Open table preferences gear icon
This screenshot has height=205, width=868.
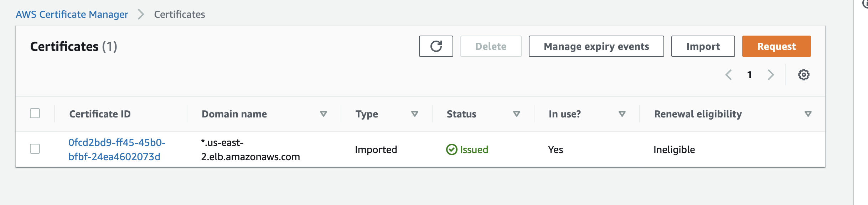click(x=804, y=75)
